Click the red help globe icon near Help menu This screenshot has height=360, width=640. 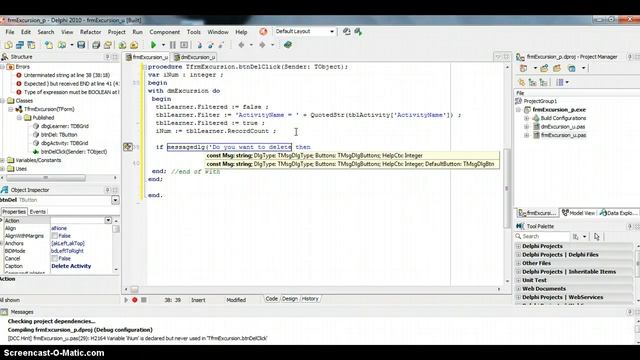tap(263, 32)
